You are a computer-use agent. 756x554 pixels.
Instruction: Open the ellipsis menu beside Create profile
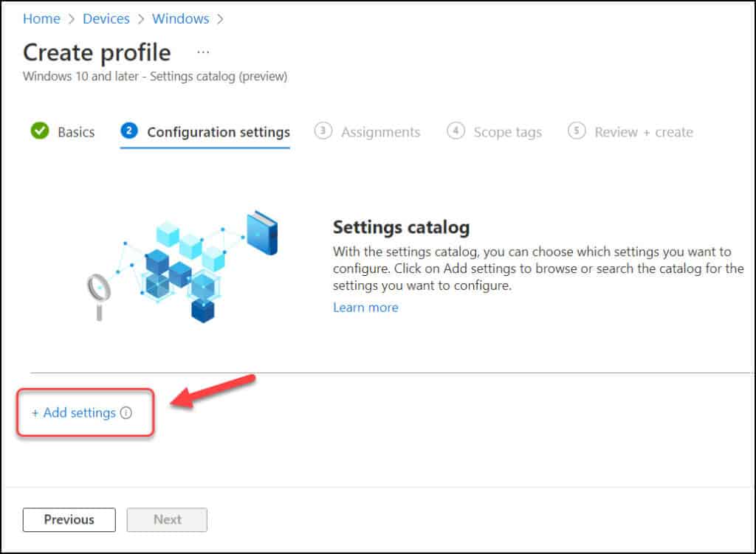203,52
